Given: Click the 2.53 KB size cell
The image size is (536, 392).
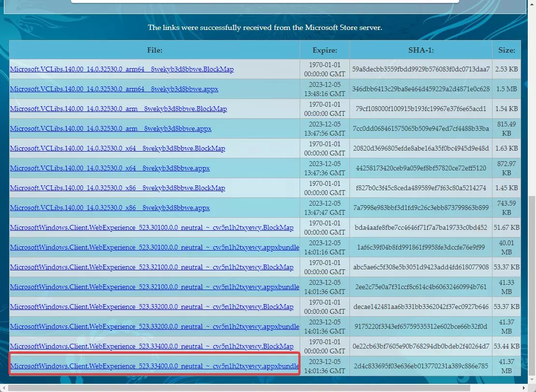Looking at the screenshot, I should 507,69.
